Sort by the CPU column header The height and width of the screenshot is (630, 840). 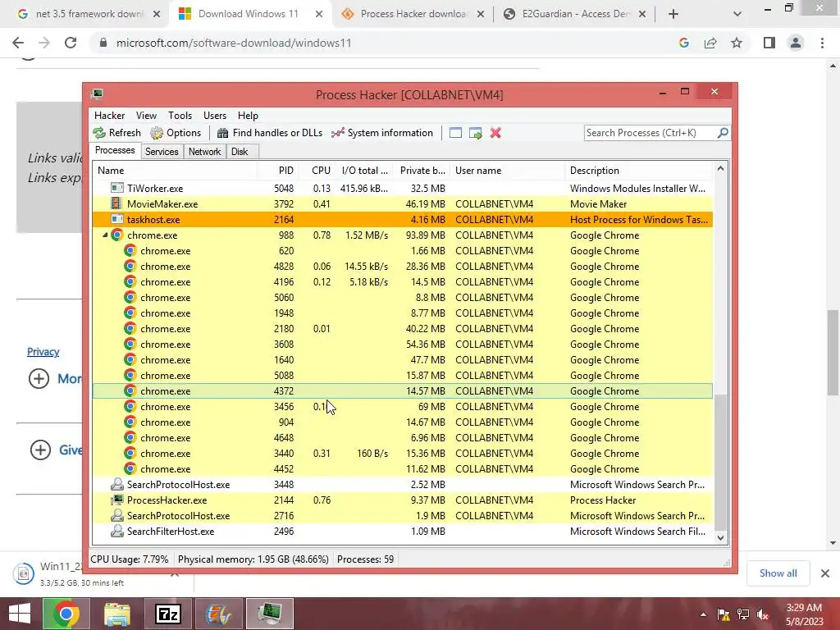[317, 171]
